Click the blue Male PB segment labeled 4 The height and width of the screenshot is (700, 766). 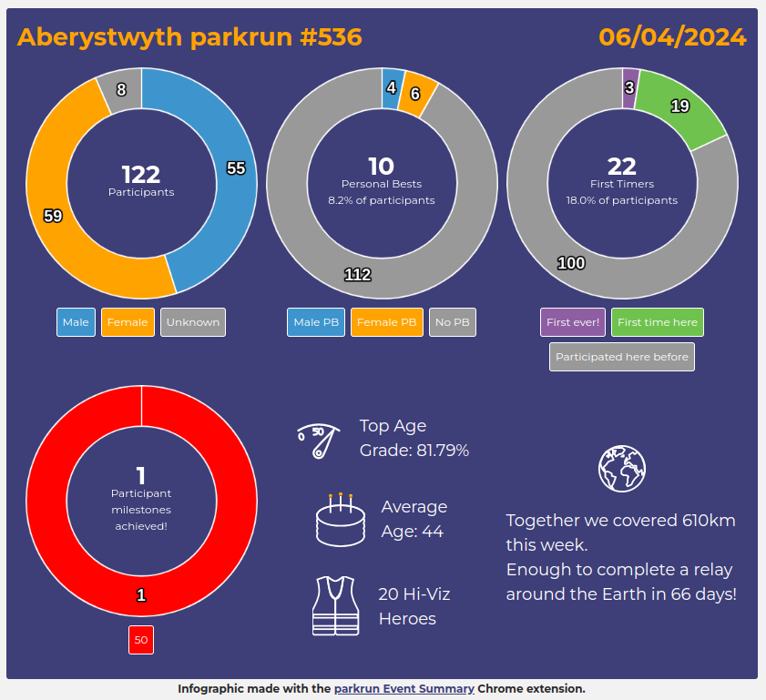(x=393, y=88)
